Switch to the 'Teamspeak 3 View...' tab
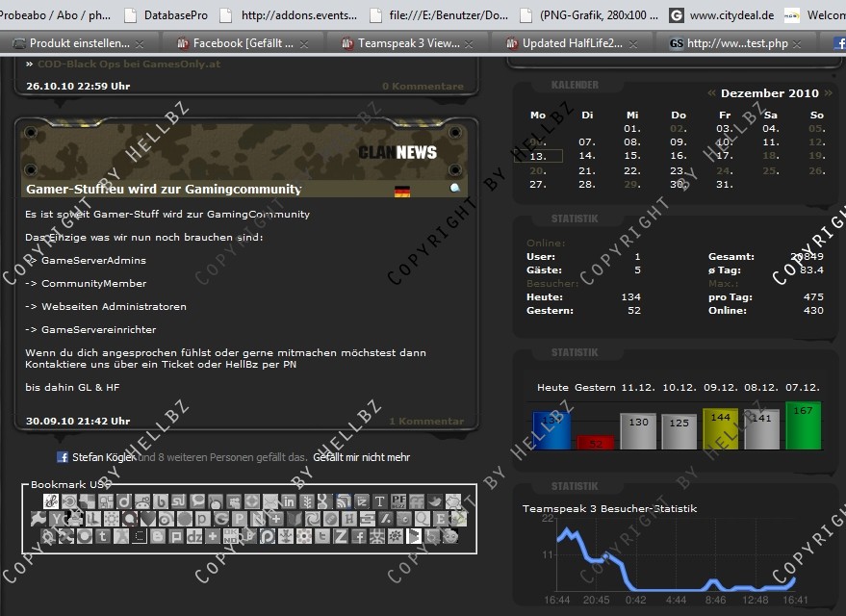Screen dimensions: 846x616 (x=408, y=43)
